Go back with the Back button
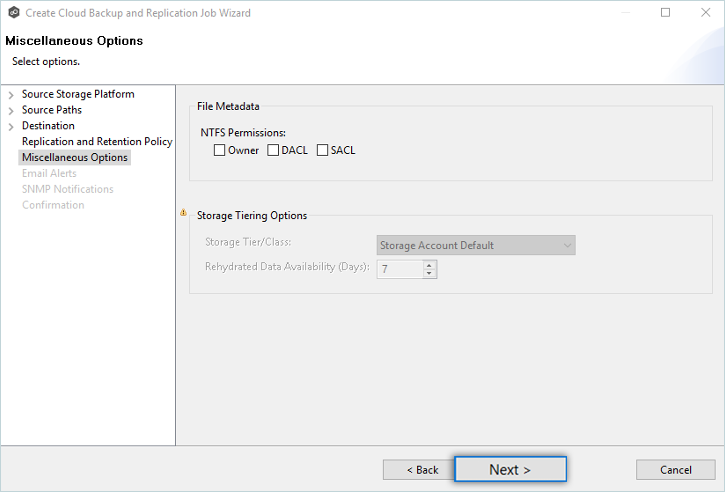The image size is (725, 492). pos(419,470)
